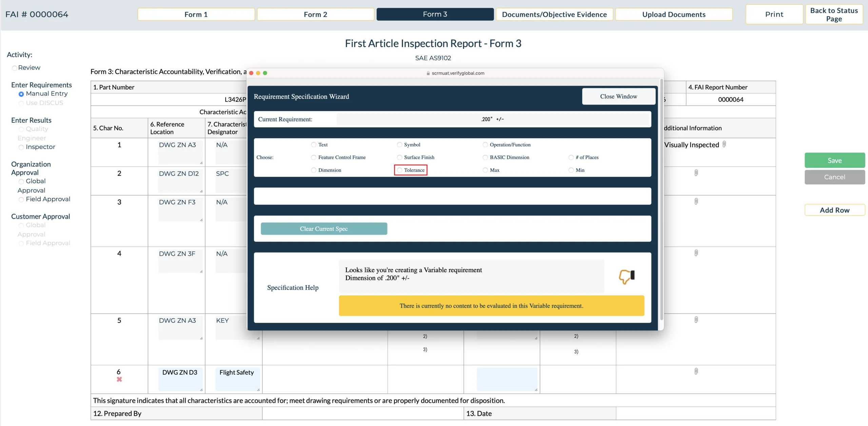Switch to the Form 1 tab
The width and height of the screenshot is (868, 426).
pos(197,13)
